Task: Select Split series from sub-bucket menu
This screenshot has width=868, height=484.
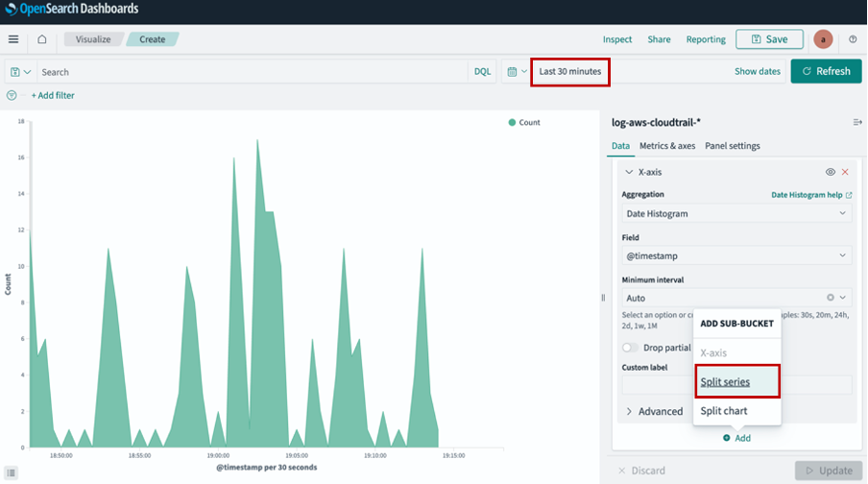Action: point(725,382)
